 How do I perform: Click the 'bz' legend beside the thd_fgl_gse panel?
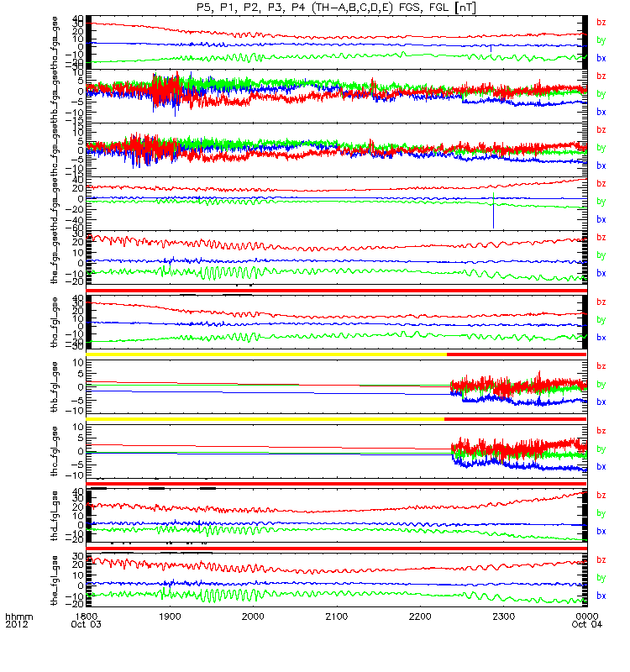click(x=601, y=496)
